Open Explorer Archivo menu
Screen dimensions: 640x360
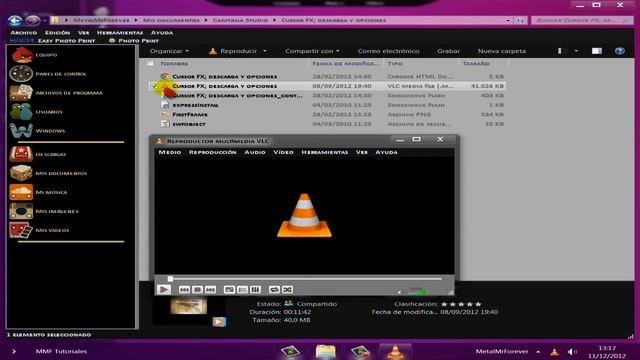(24, 33)
